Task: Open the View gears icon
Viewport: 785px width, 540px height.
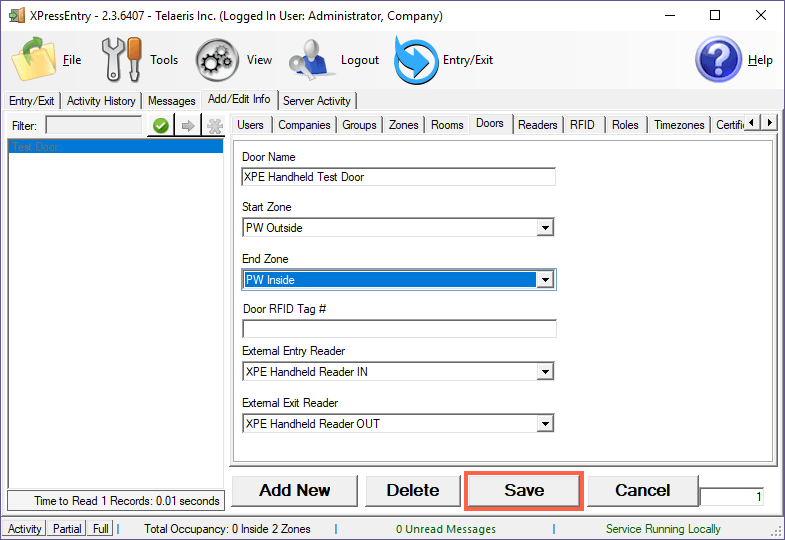Action: coord(215,60)
